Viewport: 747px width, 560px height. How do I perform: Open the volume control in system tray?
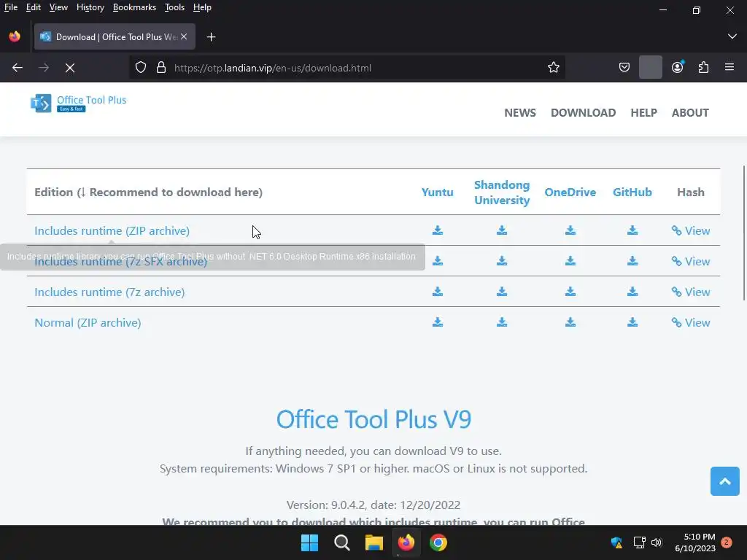(657, 542)
